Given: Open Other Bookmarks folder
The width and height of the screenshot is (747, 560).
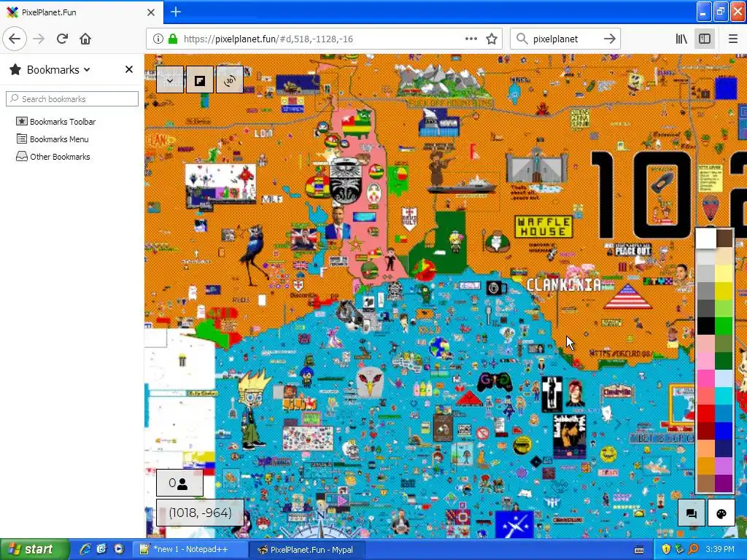Looking at the screenshot, I should click(x=53, y=157).
